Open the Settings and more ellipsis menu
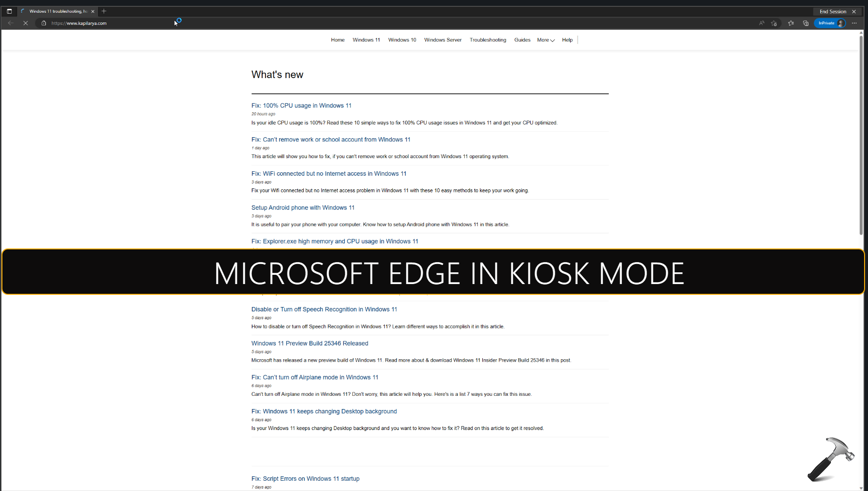The width and height of the screenshot is (868, 491). point(854,23)
